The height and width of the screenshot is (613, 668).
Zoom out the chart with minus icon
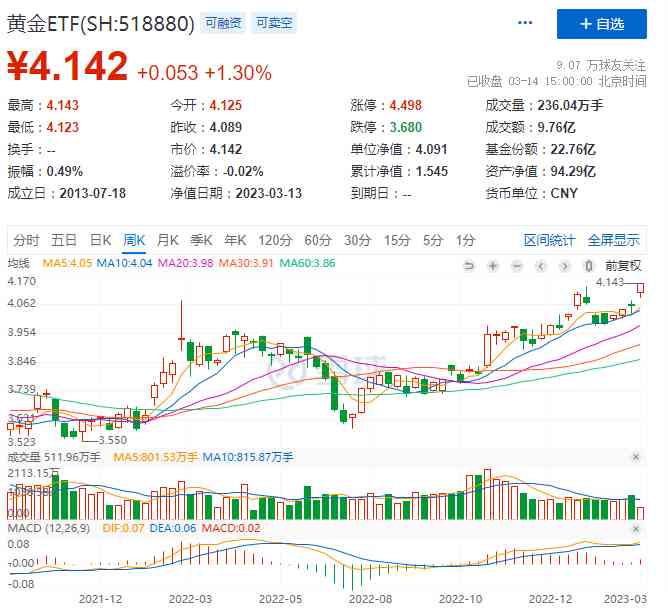click(x=516, y=265)
